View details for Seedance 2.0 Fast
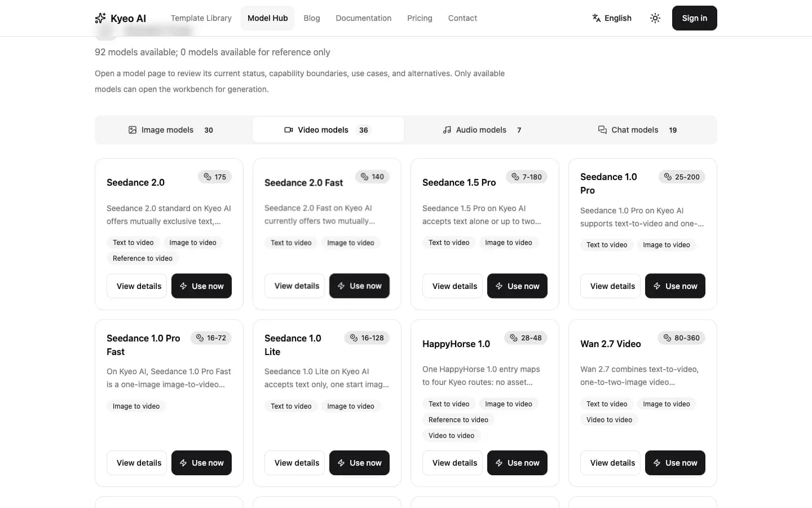812x508 pixels. 294,286
